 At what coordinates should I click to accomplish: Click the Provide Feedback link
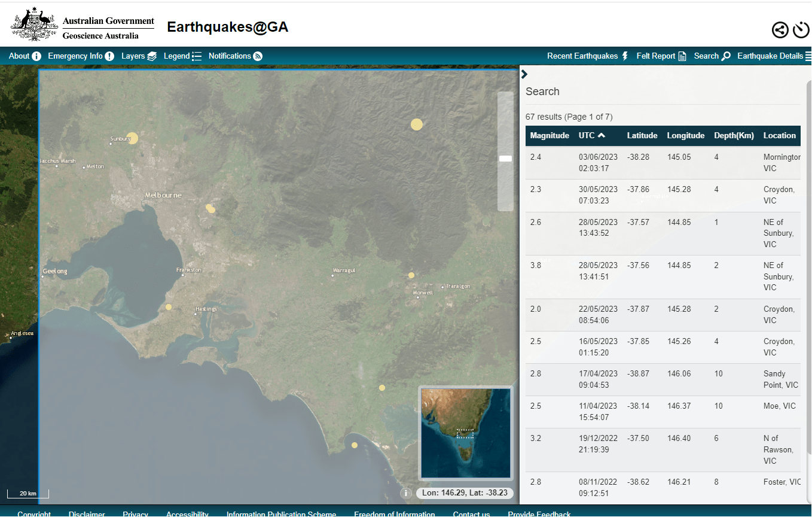(539, 514)
